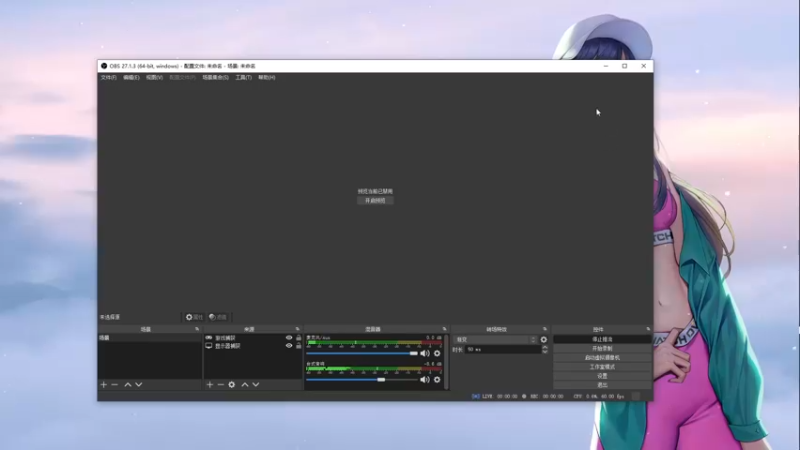
Task: Adjust the microphone/Aux volume slider
Action: pyautogui.click(x=362, y=353)
